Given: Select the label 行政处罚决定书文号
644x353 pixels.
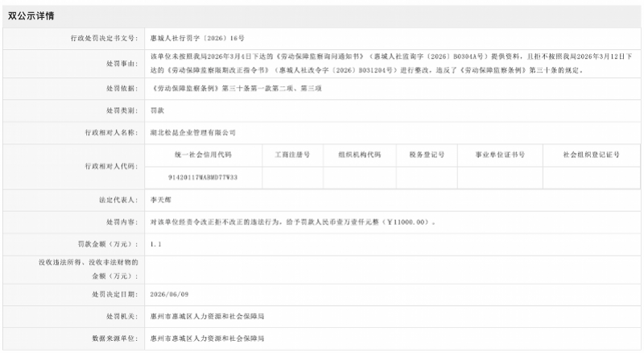Looking at the screenshot, I should [104, 38].
